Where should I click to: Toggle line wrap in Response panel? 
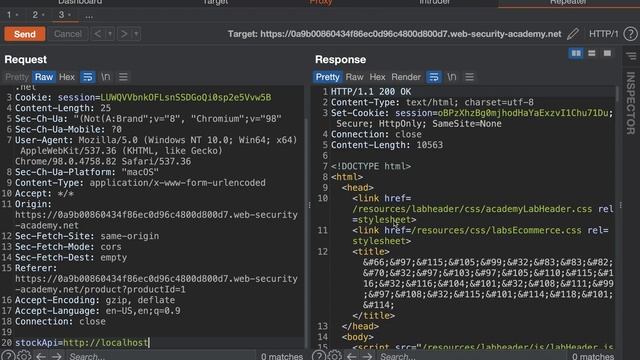(x=433, y=77)
